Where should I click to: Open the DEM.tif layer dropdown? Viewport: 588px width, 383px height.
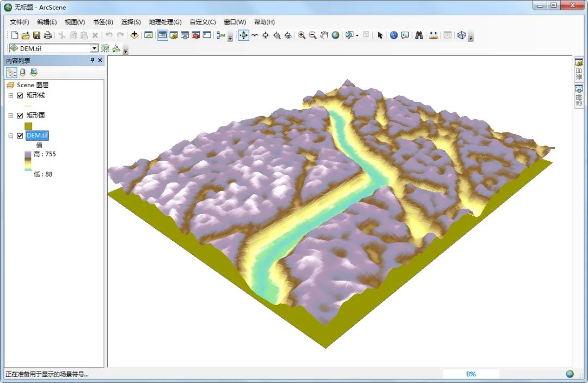coord(94,48)
